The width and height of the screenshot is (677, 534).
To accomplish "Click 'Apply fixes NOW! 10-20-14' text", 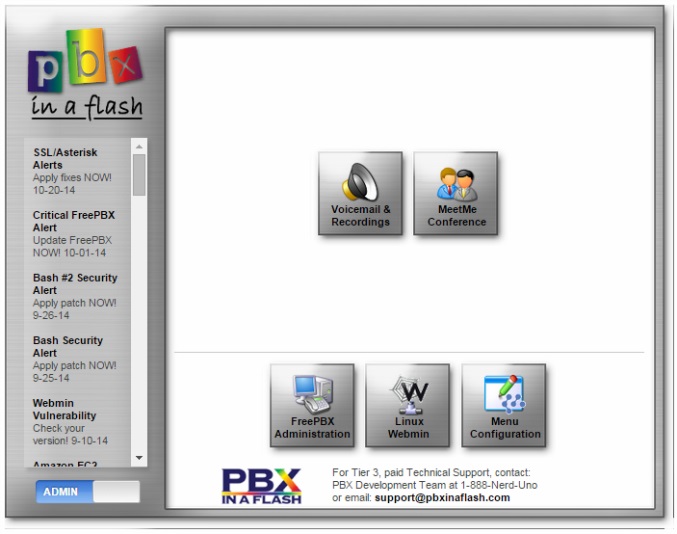I will (72, 184).
